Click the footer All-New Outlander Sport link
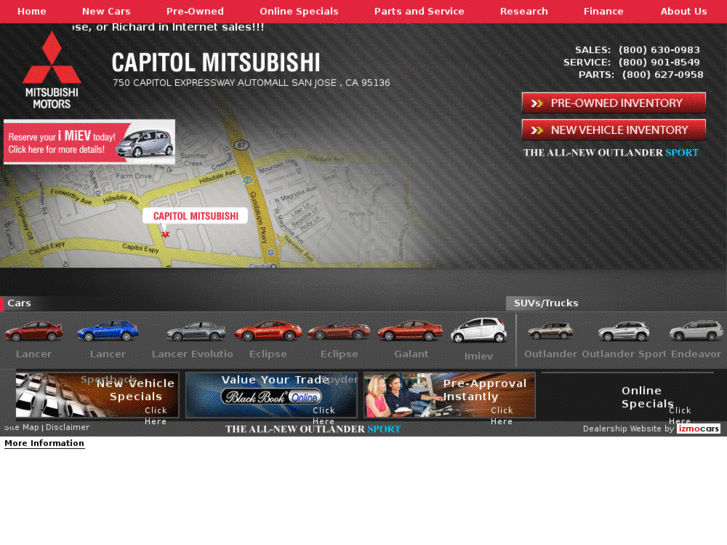This screenshot has width=727, height=545. [x=312, y=429]
